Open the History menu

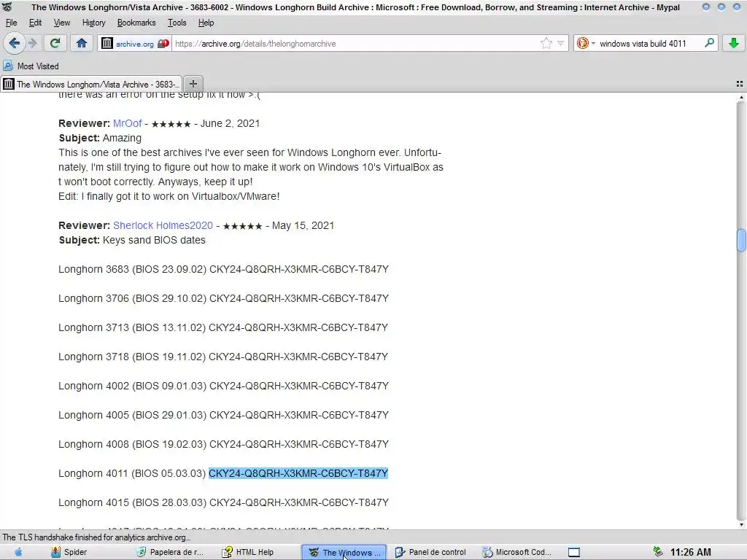click(93, 23)
